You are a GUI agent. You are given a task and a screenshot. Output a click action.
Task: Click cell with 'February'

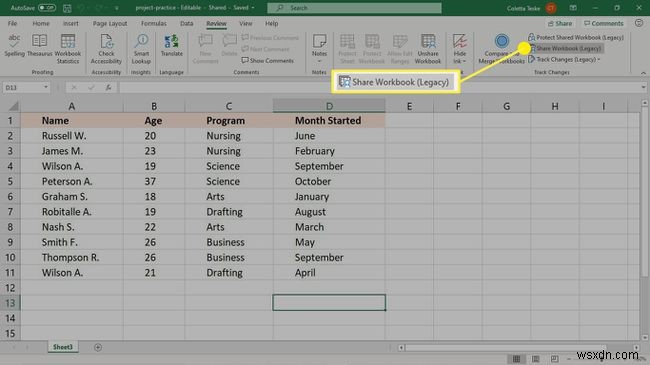329,151
